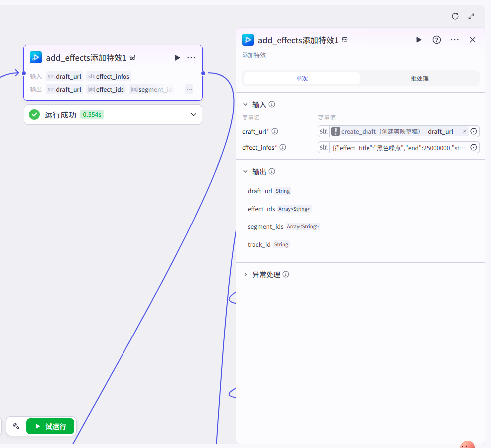Click the info icon next to 输入
The height and width of the screenshot is (448, 491).
tap(272, 105)
